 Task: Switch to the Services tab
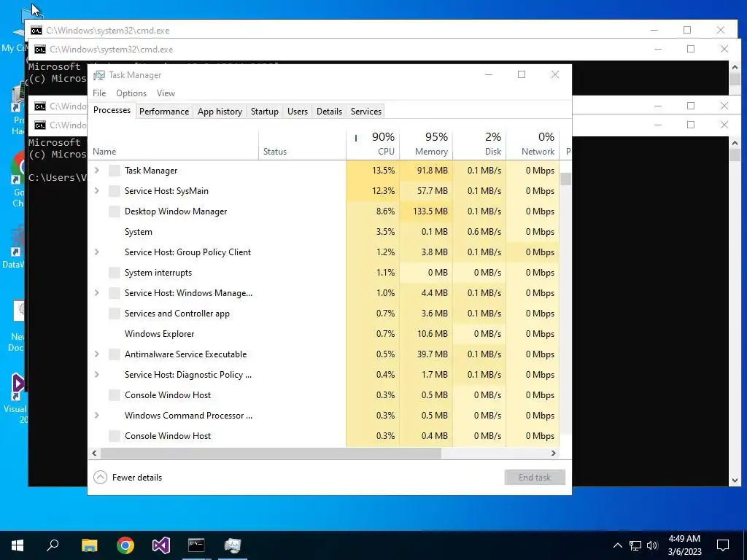[x=366, y=112]
